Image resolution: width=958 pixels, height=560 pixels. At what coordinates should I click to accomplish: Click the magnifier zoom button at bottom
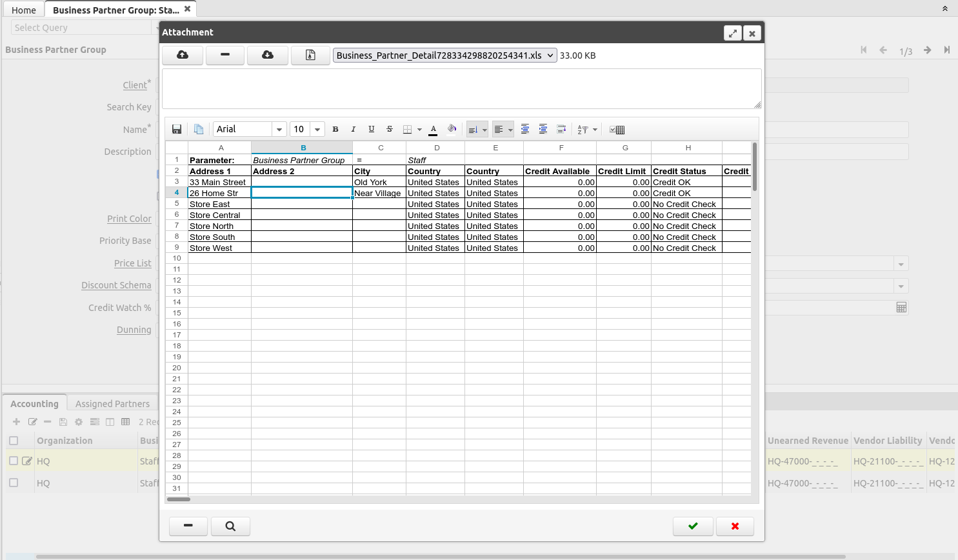pos(230,526)
